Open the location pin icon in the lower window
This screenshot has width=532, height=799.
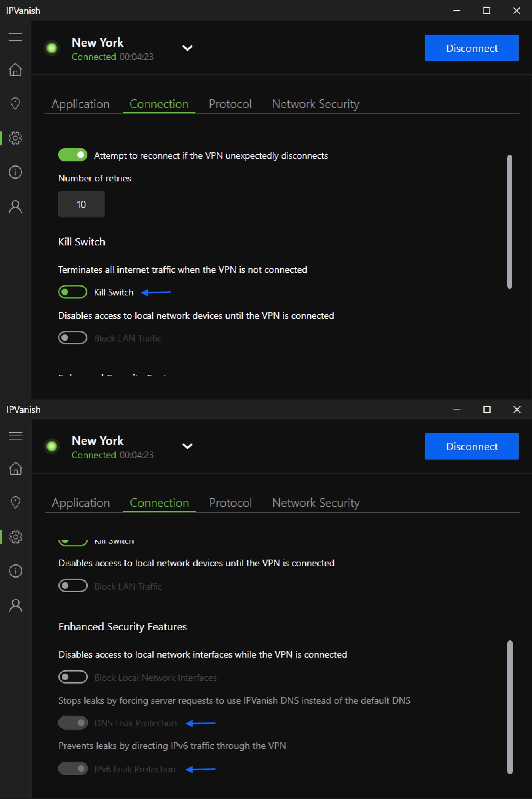16,503
